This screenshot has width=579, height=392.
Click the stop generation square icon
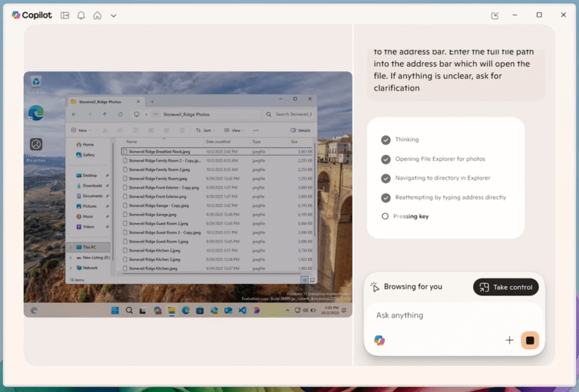pos(530,340)
